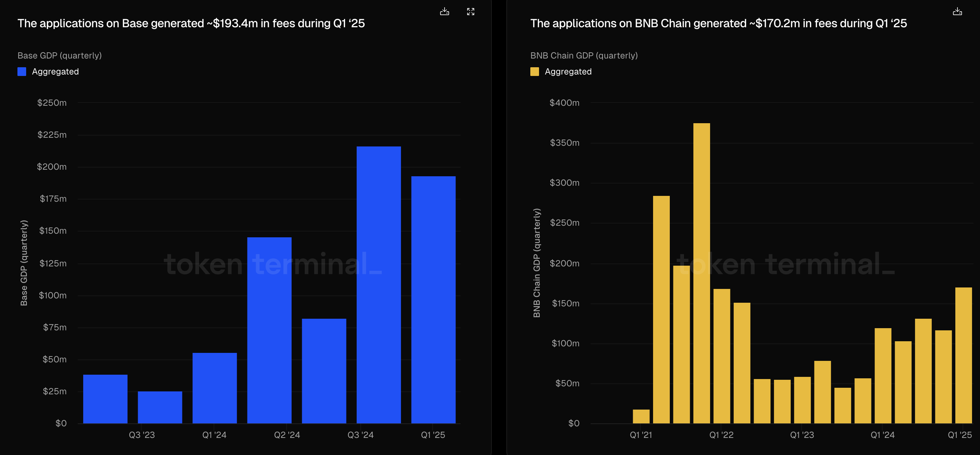Select the last blue bar for Q1 '25
The width and height of the screenshot is (980, 455).
tap(433, 300)
